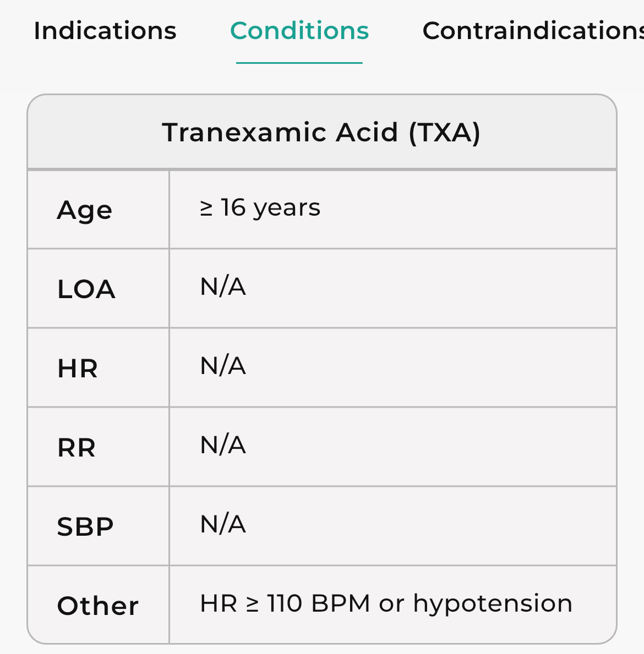
Task: Click the word years in Age row
Action: (x=287, y=208)
